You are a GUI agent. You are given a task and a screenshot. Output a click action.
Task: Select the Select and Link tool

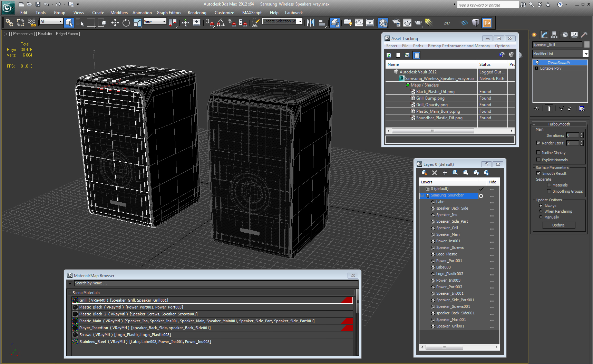tap(9, 23)
